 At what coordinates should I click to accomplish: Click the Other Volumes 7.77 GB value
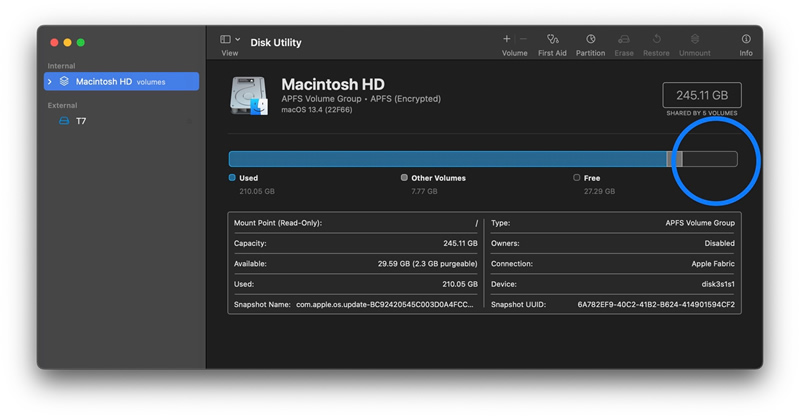coord(424,191)
